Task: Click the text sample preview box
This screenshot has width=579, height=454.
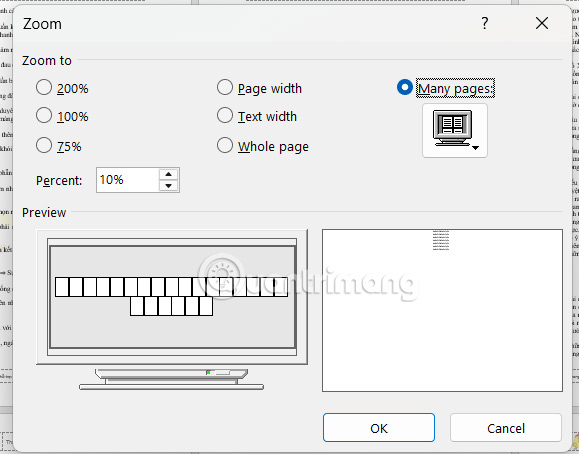Action: click(x=442, y=310)
